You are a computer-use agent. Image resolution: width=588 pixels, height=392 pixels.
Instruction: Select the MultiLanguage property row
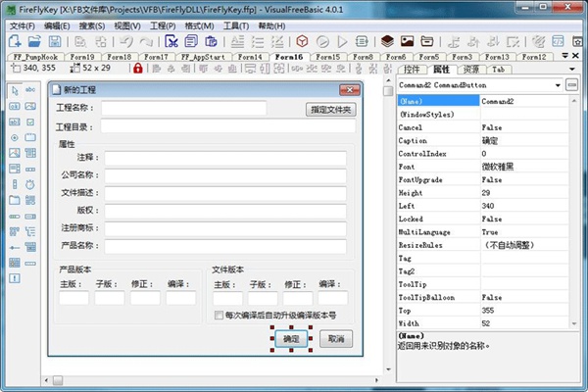[x=483, y=232]
